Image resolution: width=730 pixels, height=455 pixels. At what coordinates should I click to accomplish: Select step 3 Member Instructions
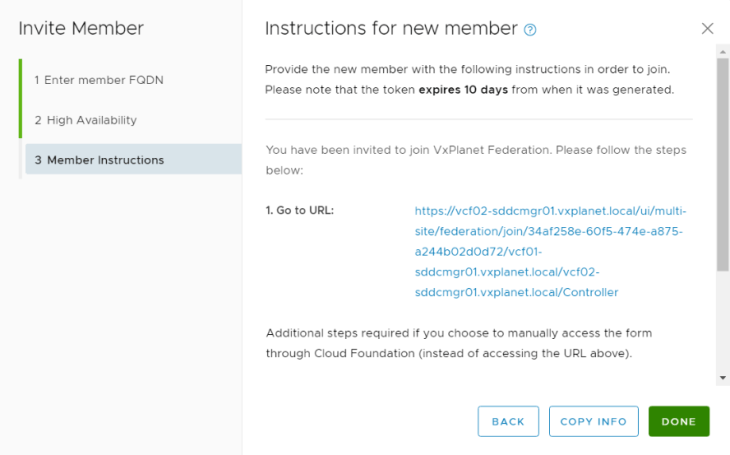click(133, 159)
